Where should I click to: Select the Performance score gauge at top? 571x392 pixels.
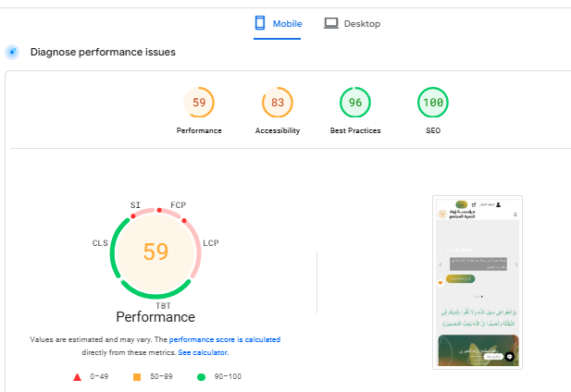199,103
